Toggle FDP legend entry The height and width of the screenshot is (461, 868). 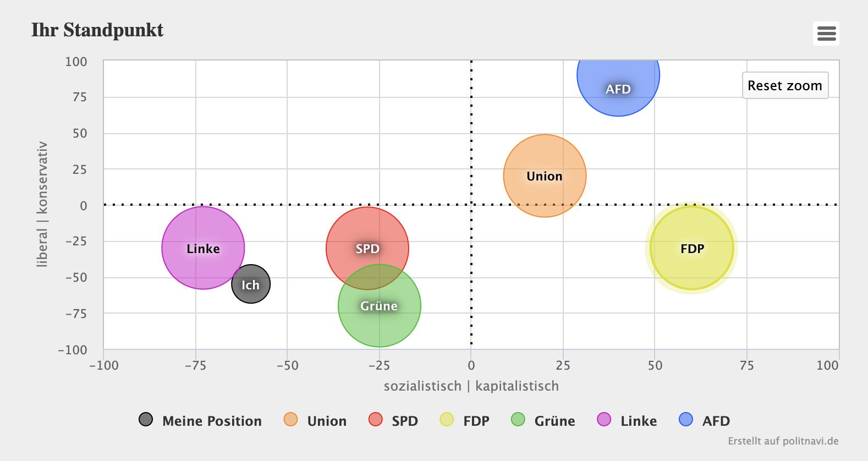(465, 421)
